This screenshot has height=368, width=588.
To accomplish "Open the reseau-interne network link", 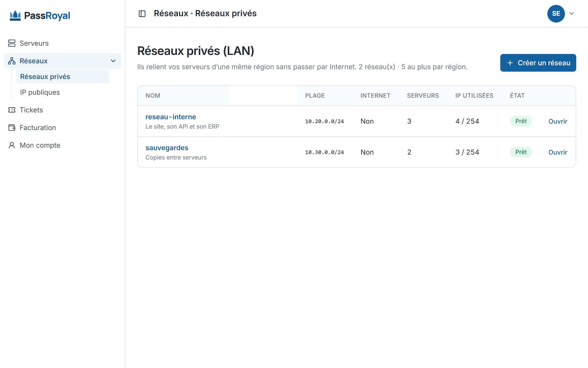I will click(x=171, y=117).
